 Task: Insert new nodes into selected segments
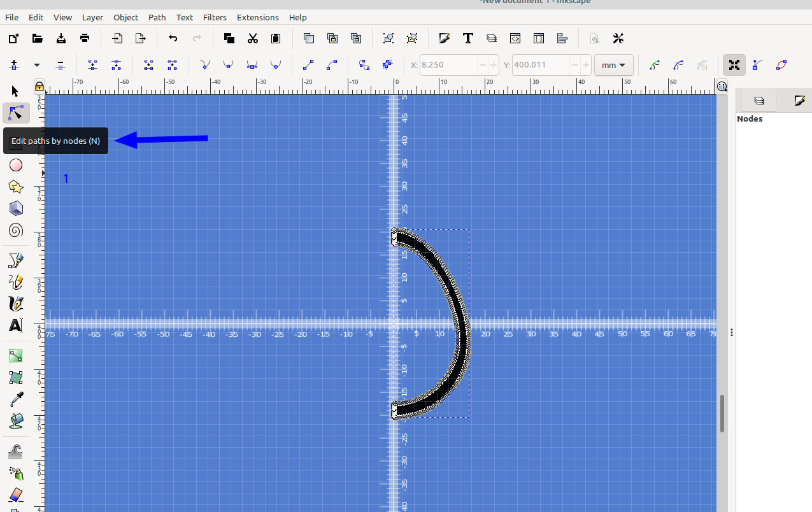click(x=14, y=65)
